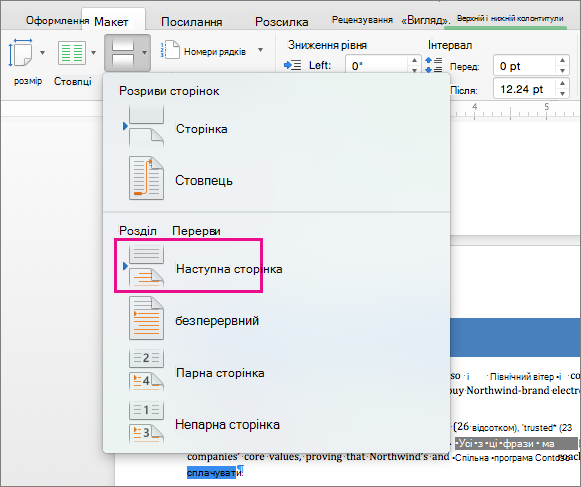581x487 pixels.
Task: Choose the безперервний continuous break icon
Action: click(x=146, y=318)
